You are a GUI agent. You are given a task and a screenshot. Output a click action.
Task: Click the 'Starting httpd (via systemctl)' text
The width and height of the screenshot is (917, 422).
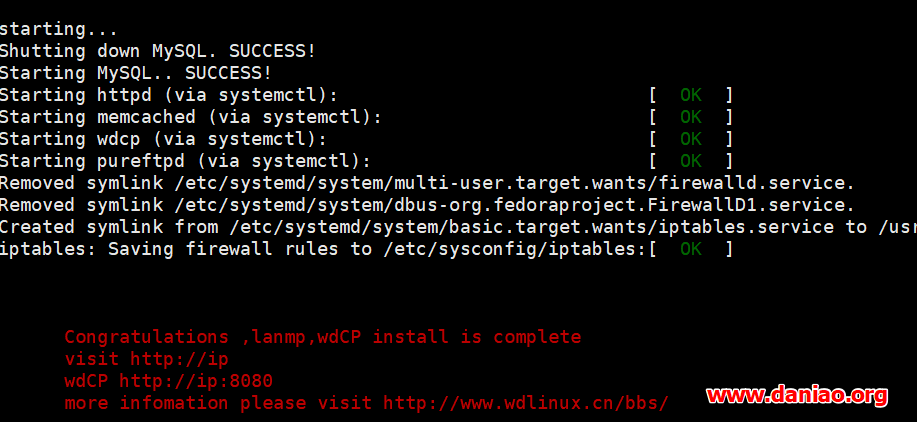click(169, 95)
